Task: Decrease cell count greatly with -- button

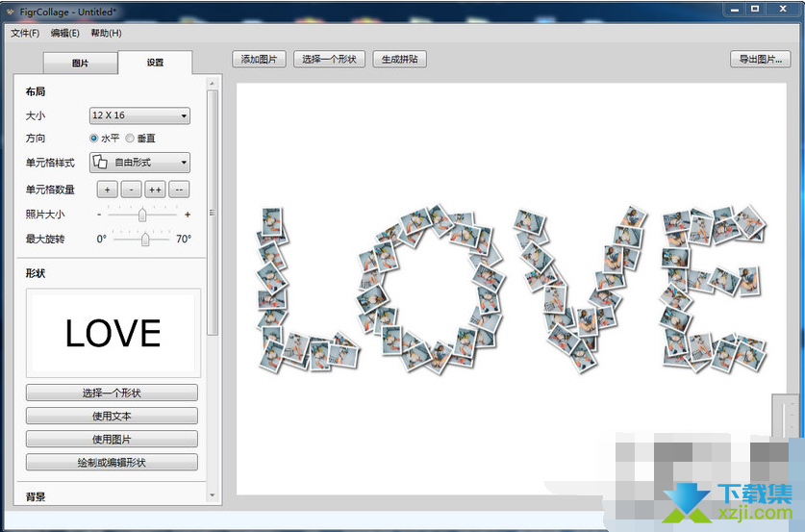Action: click(179, 190)
